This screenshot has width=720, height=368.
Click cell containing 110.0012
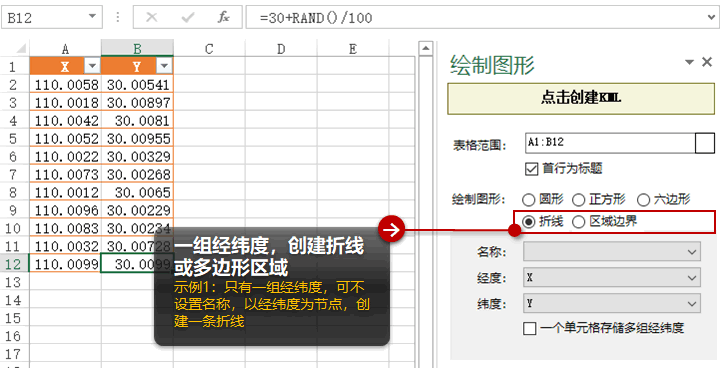(65, 192)
